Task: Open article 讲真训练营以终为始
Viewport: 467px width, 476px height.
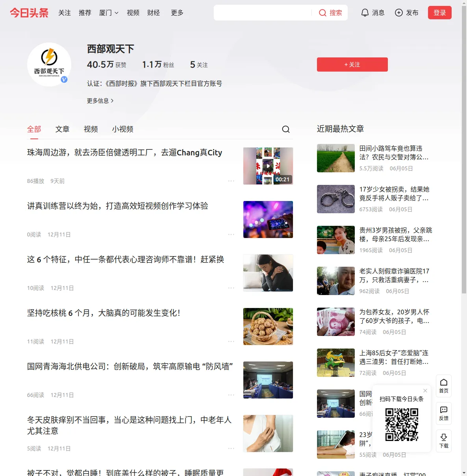Action: 118,206
